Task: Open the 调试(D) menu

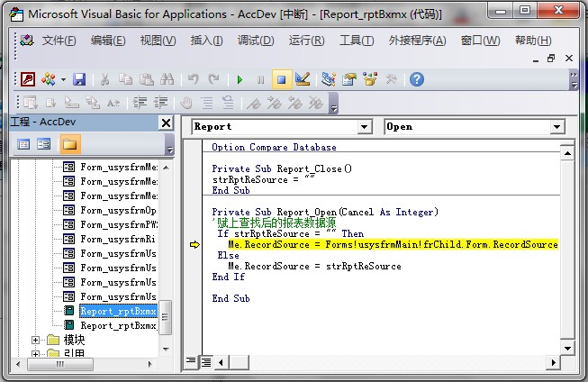Action: click(256, 41)
